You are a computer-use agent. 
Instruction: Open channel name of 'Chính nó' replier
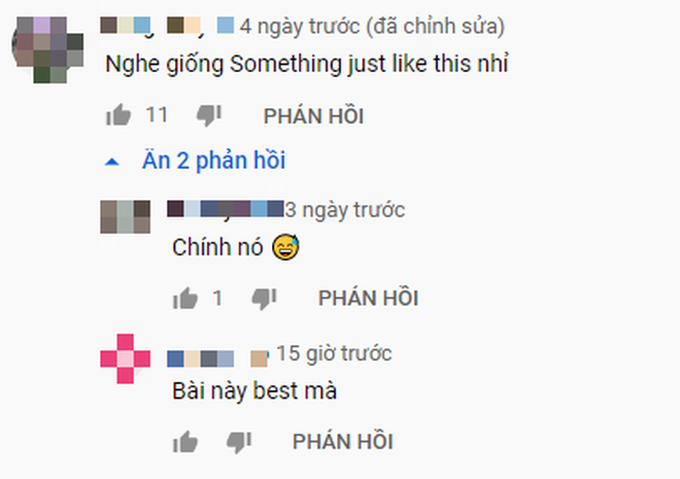pos(226,209)
